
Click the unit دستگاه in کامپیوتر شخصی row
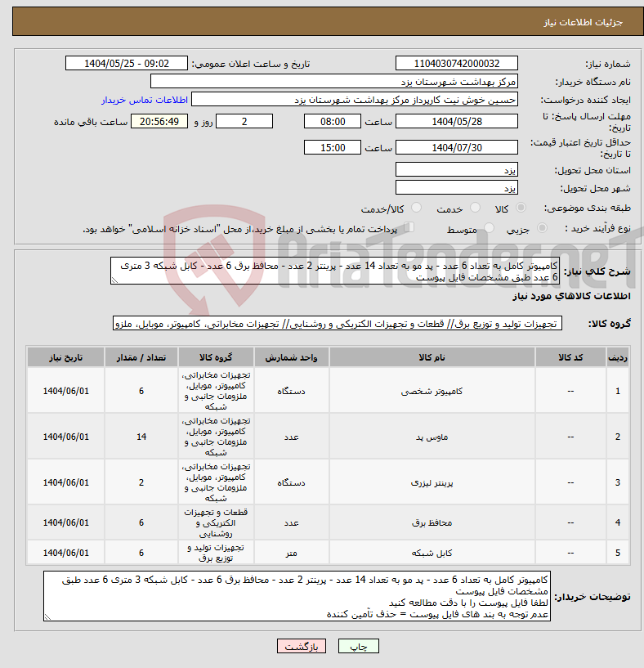coord(291,391)
